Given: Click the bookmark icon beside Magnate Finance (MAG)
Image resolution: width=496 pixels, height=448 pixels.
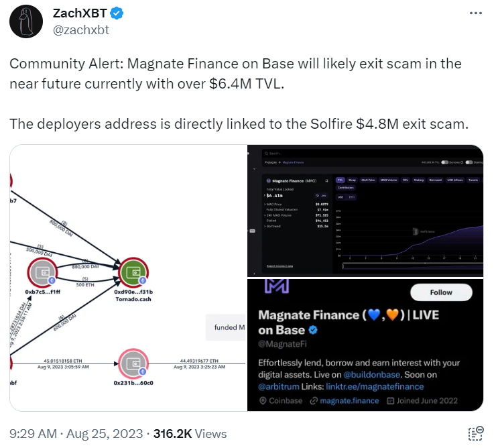Looking at the screenshot, I should click(x=326, y=181).
